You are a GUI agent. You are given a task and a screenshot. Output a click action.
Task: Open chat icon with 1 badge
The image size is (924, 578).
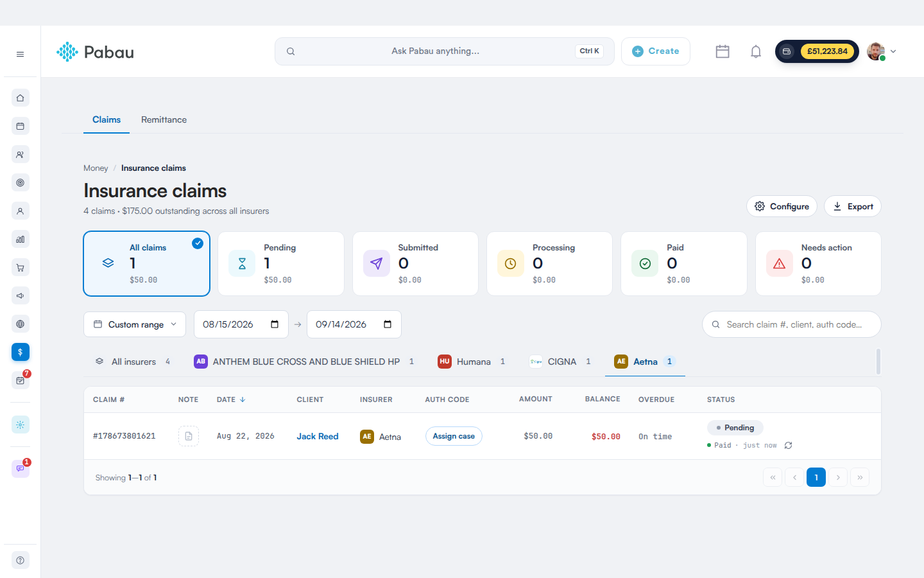(21, 469)
